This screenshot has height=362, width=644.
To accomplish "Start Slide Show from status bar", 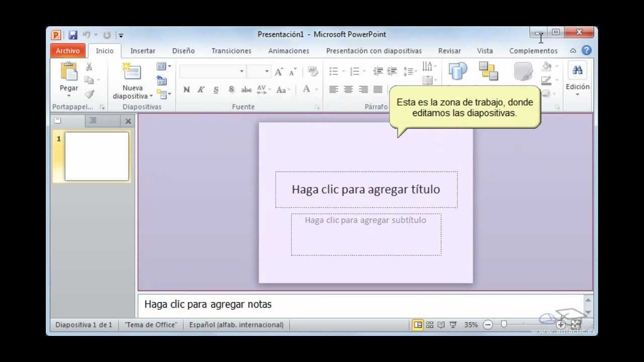I will (452, 325).
